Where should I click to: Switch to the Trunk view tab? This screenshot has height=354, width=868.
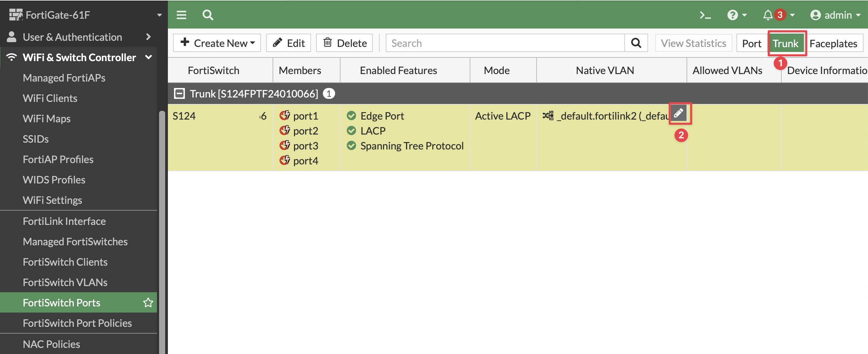[786, 43]
